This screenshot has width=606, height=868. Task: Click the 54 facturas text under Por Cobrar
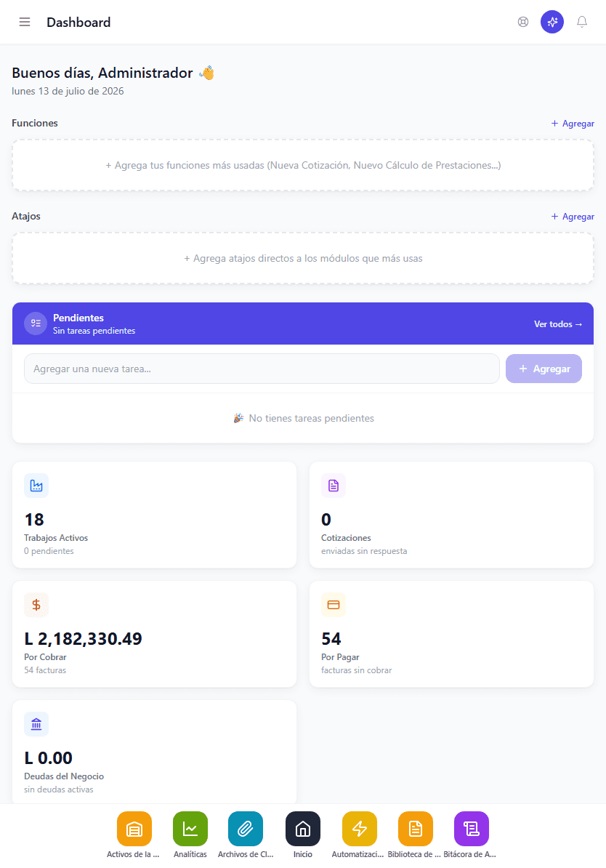coord(45,670)
